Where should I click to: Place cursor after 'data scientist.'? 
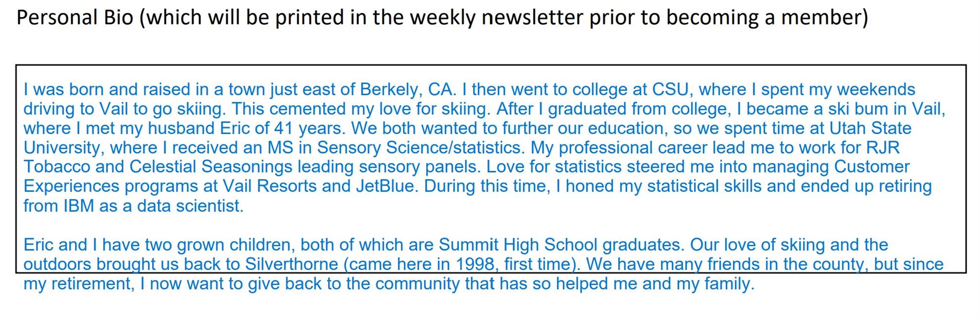point(245,206)
